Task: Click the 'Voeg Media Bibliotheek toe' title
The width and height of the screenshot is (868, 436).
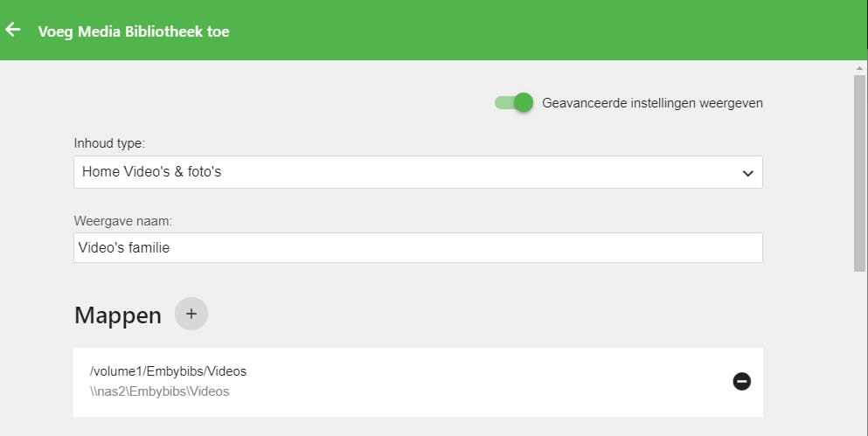Action: (x=134, y=31)
